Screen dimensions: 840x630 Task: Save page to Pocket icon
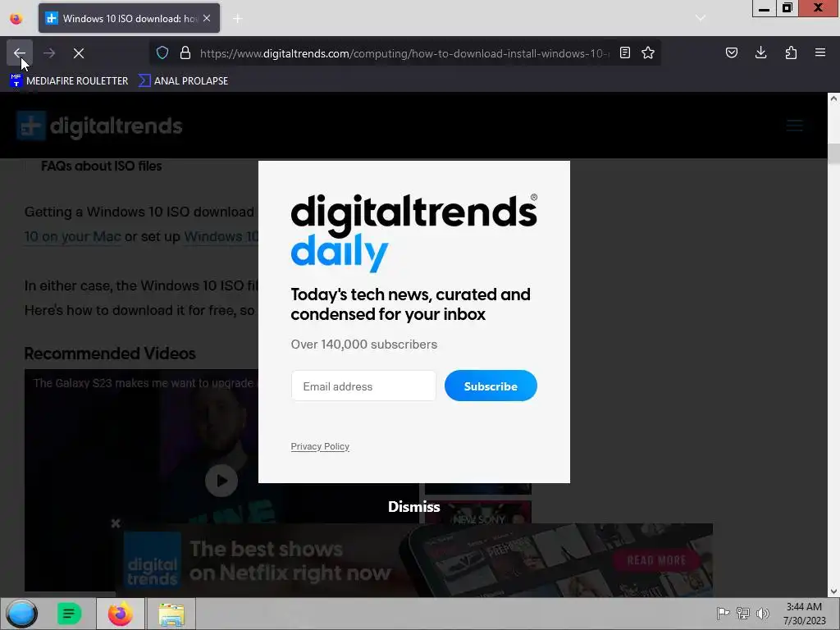coord(731,53)
